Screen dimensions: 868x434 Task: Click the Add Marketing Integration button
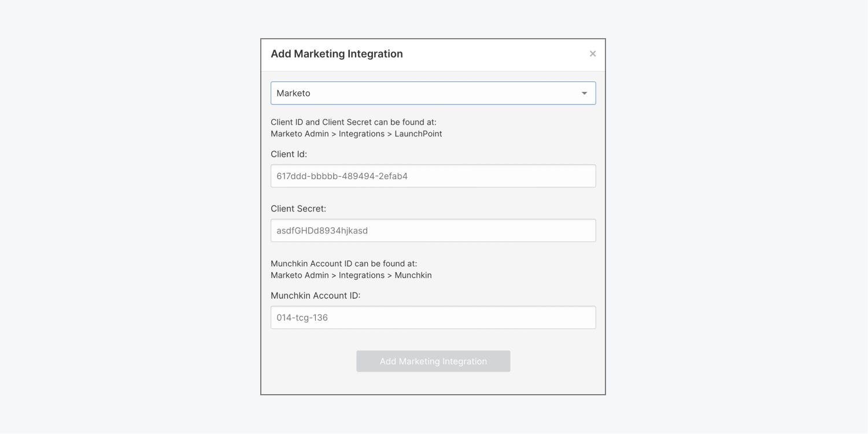coord(433,361)
